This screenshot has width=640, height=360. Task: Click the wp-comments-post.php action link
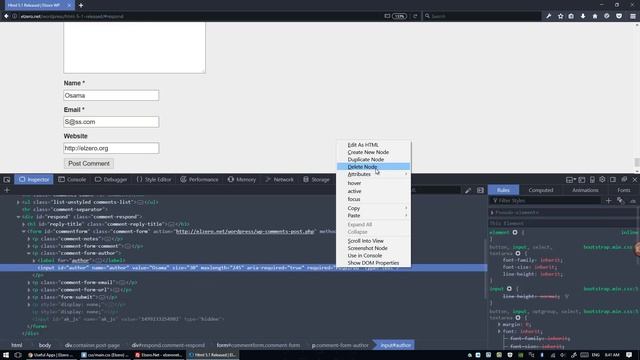(245, 231)
